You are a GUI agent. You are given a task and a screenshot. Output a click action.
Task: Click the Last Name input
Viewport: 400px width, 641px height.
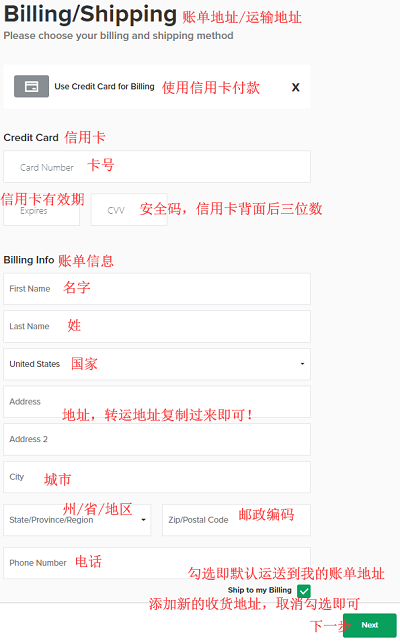(x=157, y=326)
